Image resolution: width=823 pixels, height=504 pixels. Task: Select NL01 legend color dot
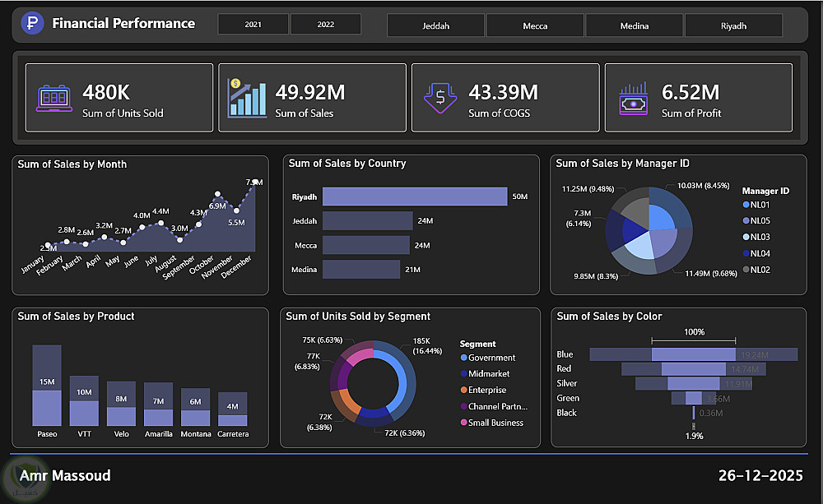(746, 205)
